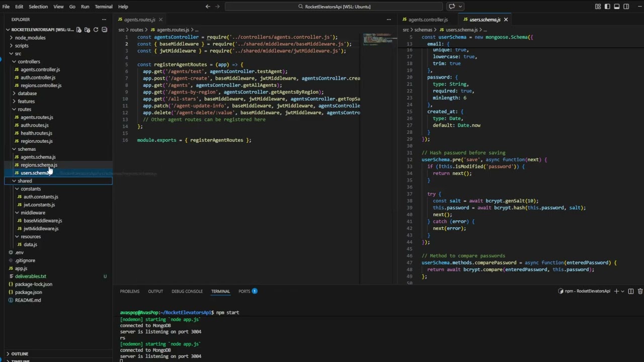644x362 pixels.
Task: Click the command center search box
Action: tap(334, 7)
